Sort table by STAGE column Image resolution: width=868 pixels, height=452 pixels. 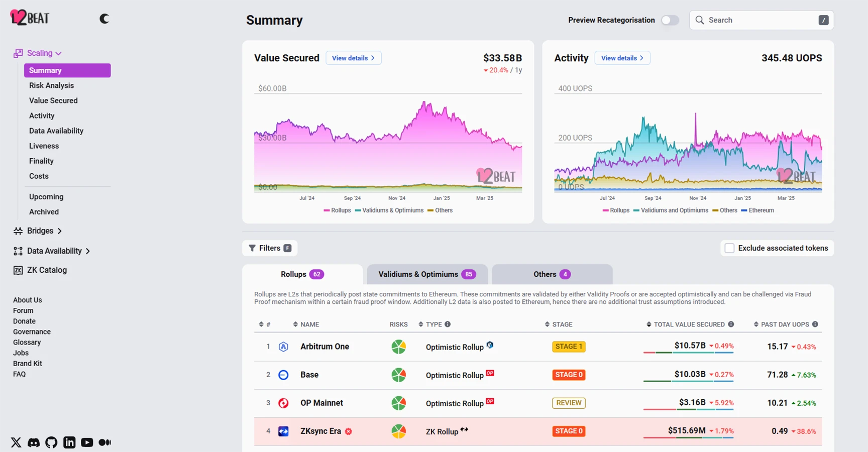tap(559, 324)
